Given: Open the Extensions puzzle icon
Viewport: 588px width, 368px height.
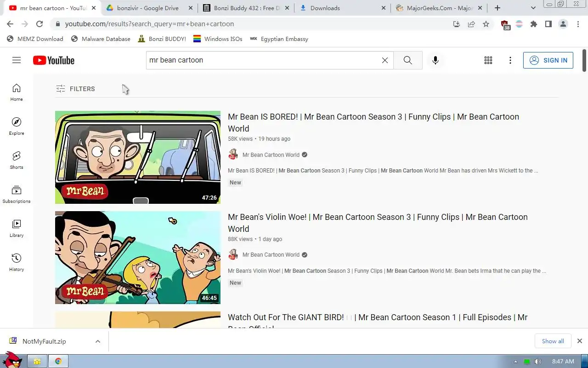Looking at the screenshot, I should 534,24.
